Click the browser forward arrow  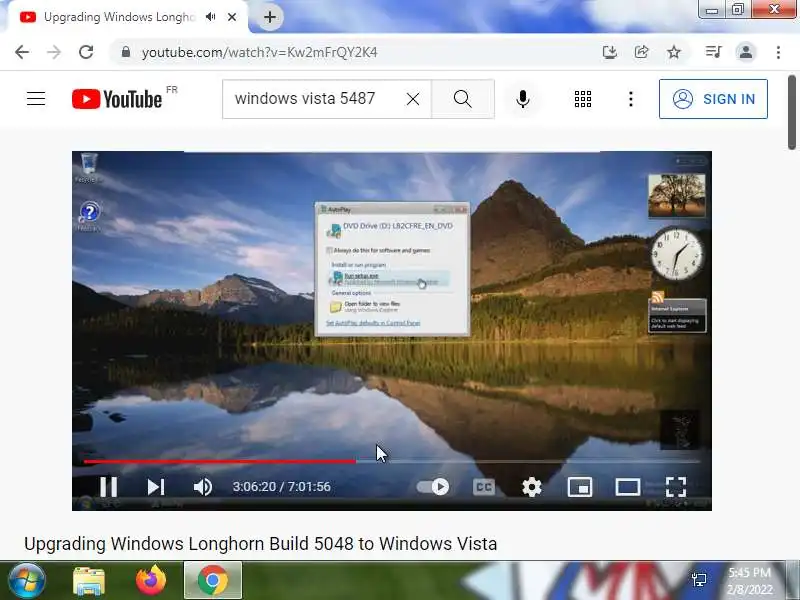tap(54, 52)
